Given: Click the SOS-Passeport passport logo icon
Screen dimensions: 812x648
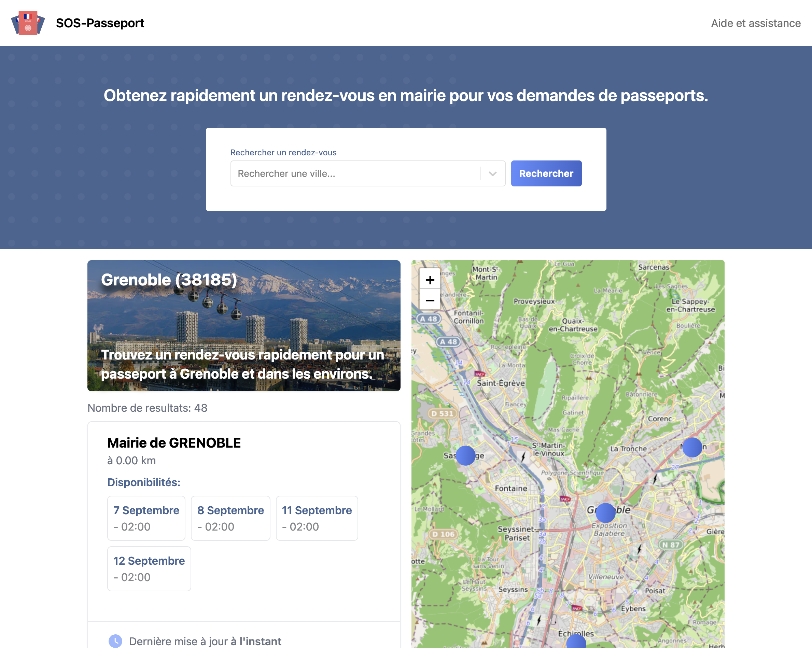Looking at the screenshot, I should point(28,23).
